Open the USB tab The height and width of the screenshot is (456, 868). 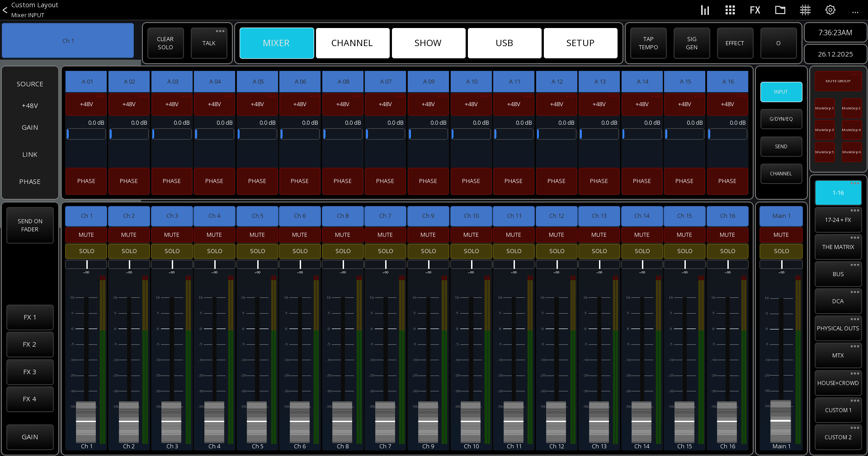tap(505, 43)
